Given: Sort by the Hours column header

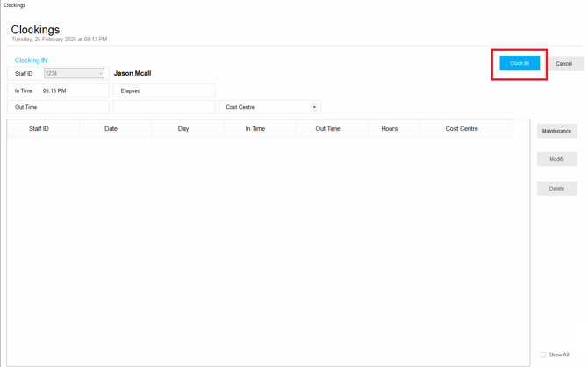Looking at the screenshot, I should tap(390, 129).
